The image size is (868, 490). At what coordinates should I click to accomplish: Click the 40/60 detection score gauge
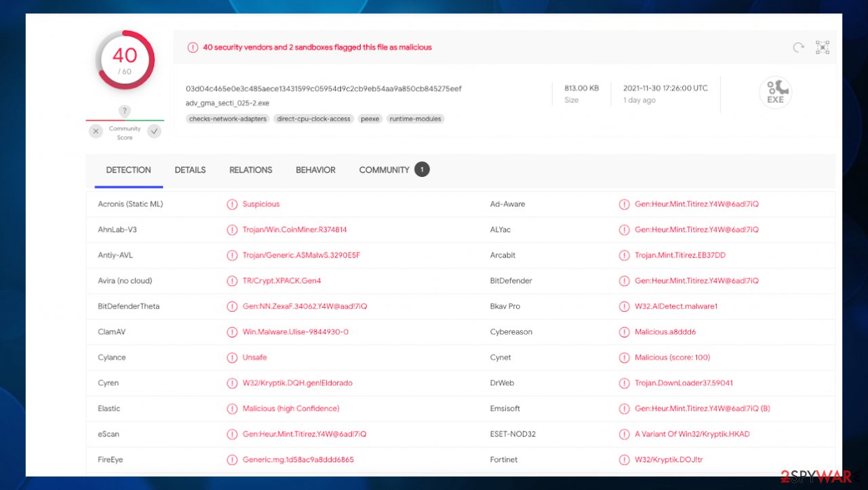(x=125, y=60)
